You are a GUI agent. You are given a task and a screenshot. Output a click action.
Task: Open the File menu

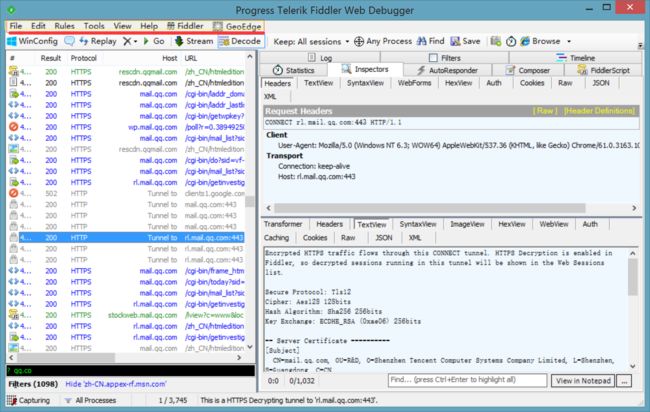pos(16,26)
